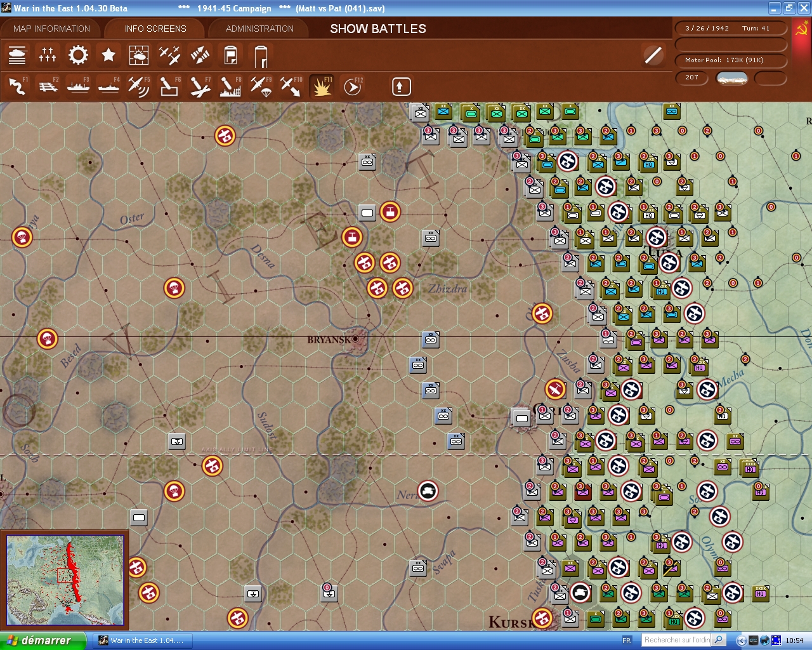Select F2 rail move mode icon
812x650 pixels.
48,86
